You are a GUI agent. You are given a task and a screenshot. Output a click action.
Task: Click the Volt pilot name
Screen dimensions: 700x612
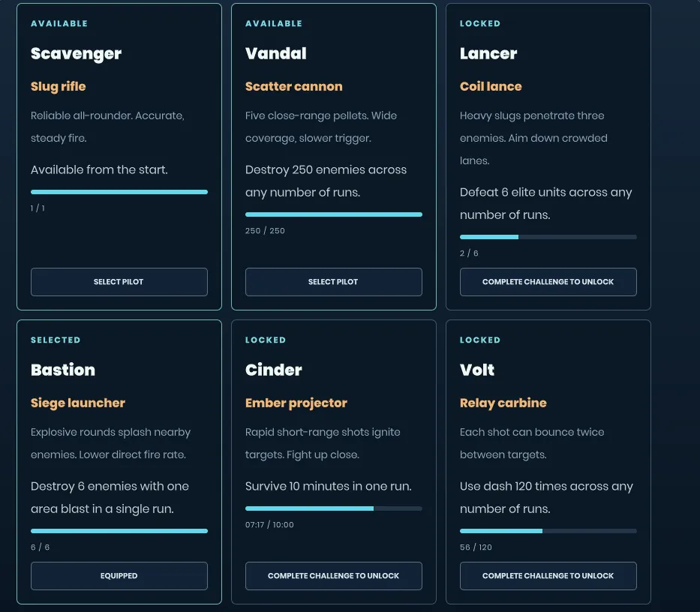tap(477, 370)
